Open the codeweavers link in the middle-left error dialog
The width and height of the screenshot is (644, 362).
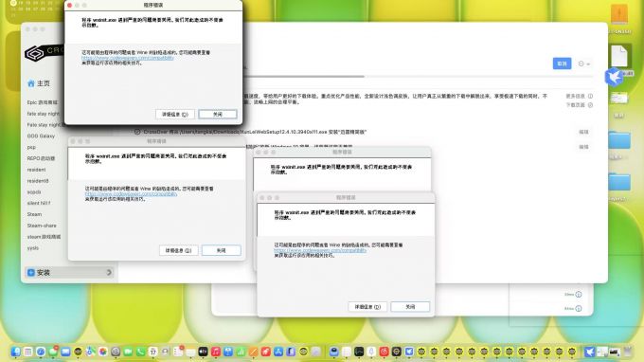click(131, 194)
